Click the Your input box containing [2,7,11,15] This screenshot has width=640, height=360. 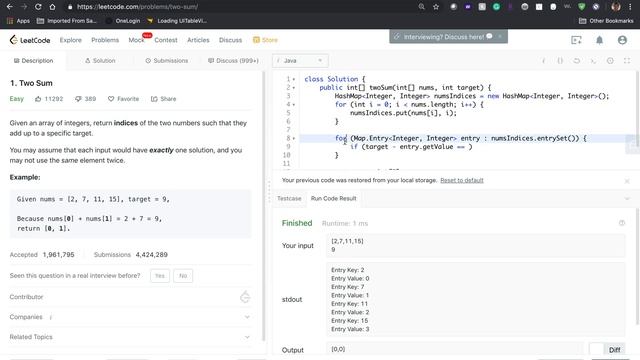[476, 245]
